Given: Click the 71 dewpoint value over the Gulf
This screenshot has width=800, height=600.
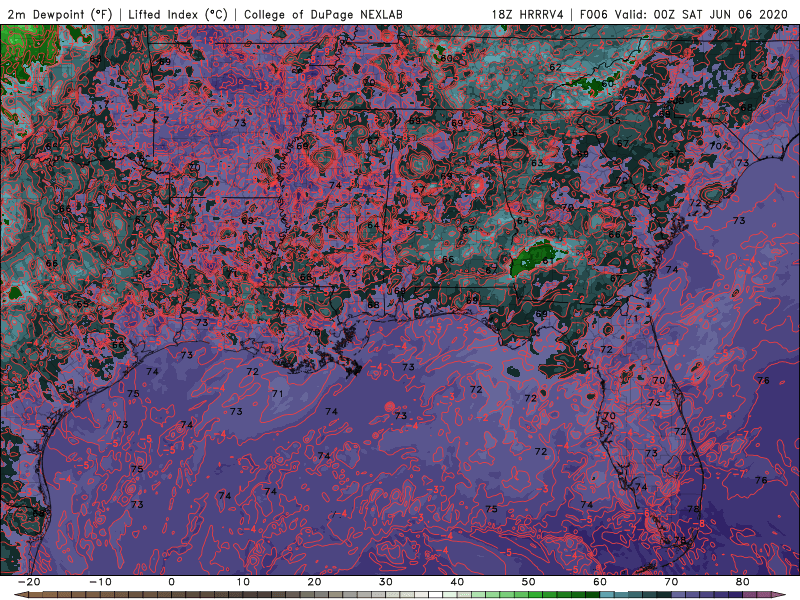Looking at the screenshot, I should 277,393.
